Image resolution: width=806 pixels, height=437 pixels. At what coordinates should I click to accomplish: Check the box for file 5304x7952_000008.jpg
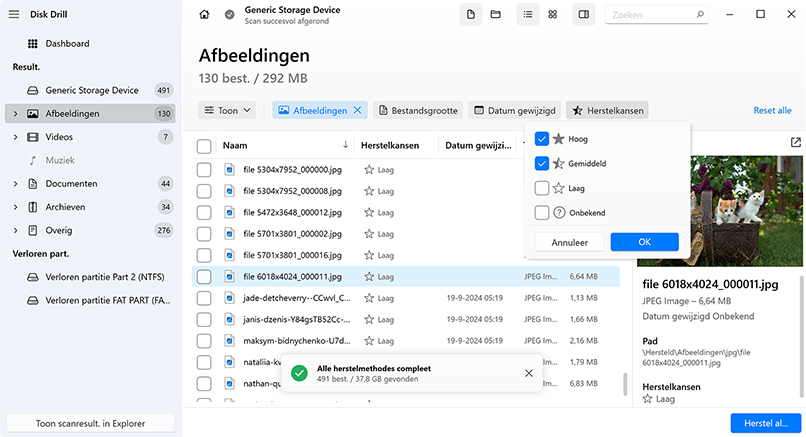pos(204,191)
